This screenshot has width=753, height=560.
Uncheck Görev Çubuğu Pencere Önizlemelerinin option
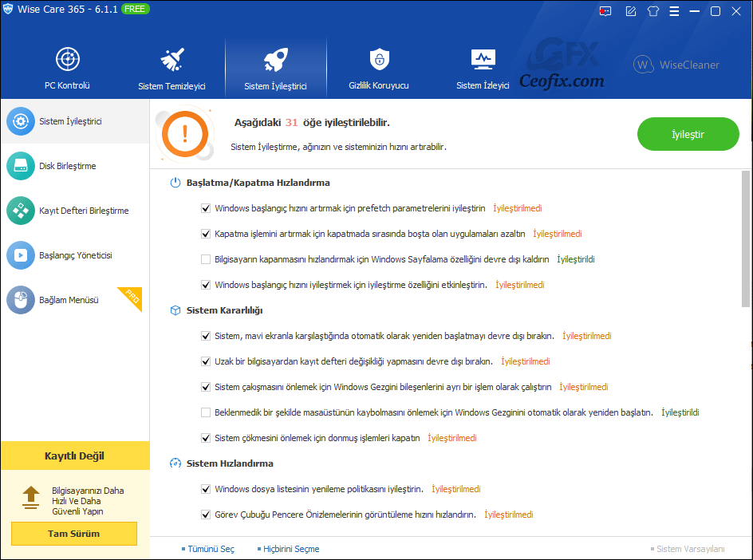(x=206, y=515)
